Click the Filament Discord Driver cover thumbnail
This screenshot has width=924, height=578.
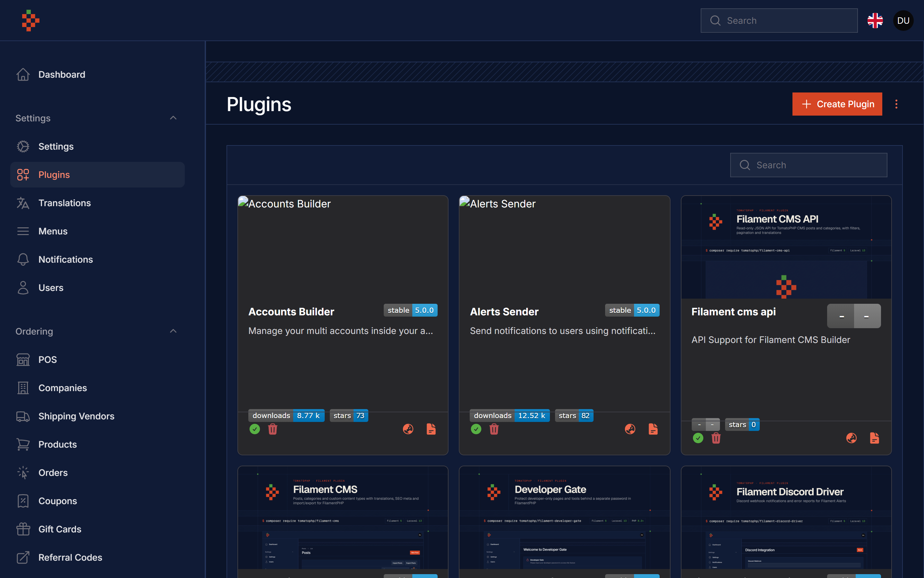pos(786,518)
